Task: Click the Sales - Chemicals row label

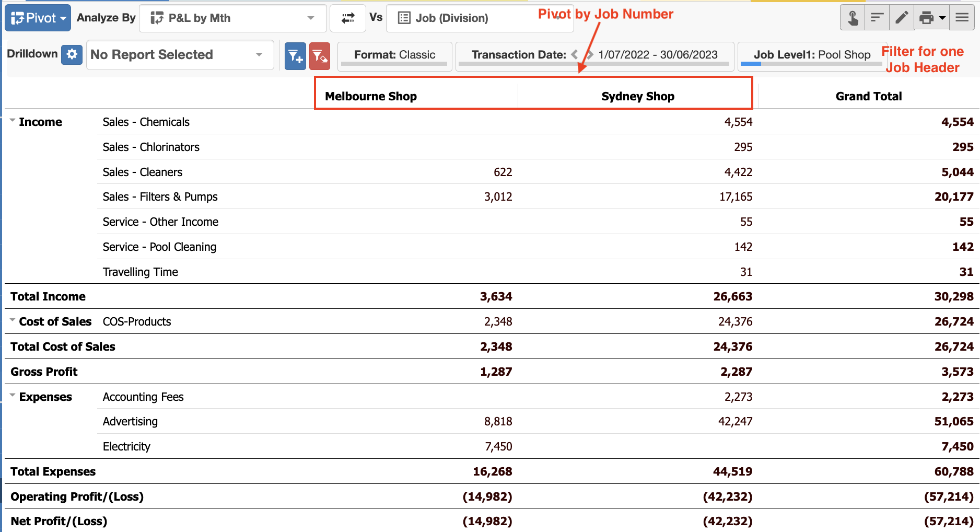Action: point(146,122)
